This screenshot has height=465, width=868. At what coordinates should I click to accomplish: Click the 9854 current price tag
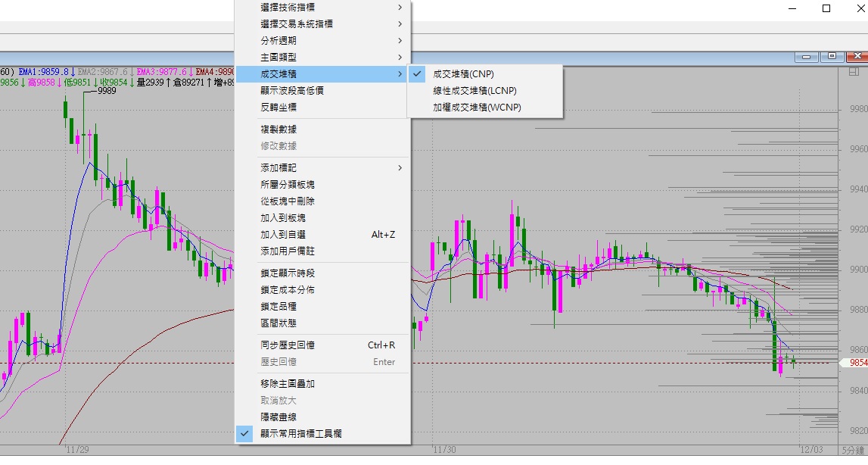point(855,363)
